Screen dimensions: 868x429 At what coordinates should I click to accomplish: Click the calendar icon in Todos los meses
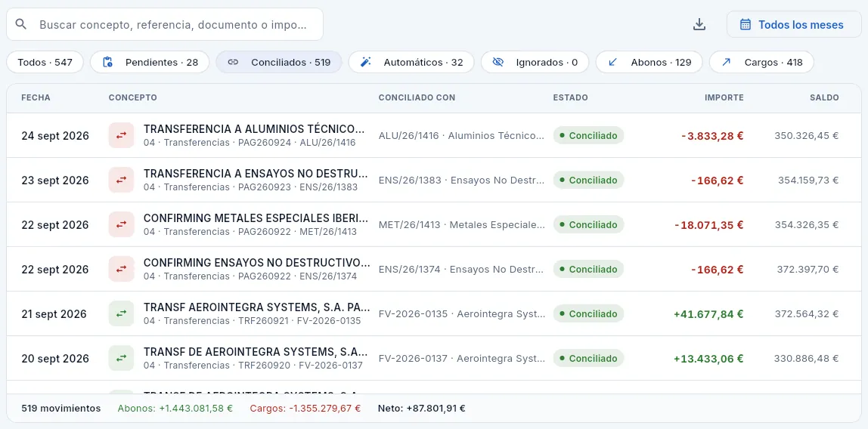pyautogui.click(x=746, y=24)
